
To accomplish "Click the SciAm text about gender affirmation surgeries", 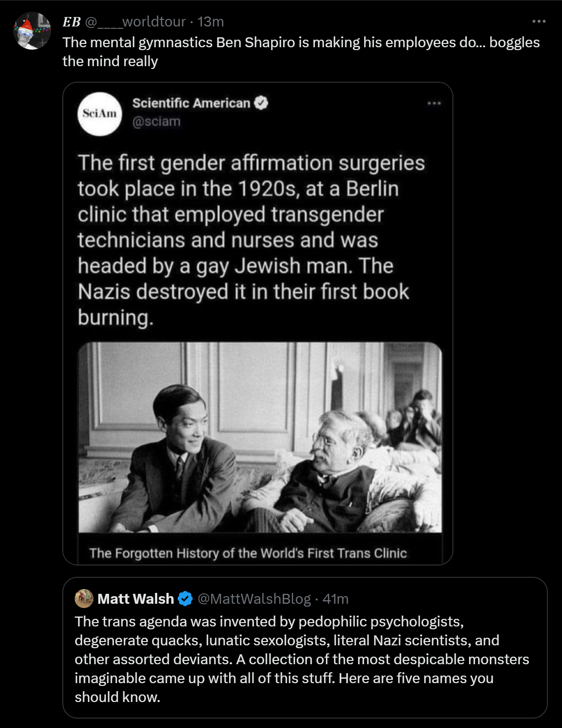I will click(251, 240).
